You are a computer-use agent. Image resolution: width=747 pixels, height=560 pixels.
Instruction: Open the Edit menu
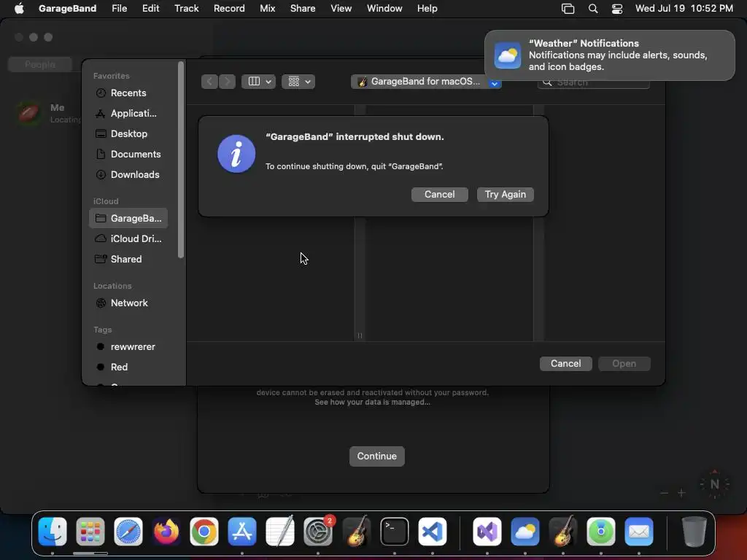click(x=150, y=9)
